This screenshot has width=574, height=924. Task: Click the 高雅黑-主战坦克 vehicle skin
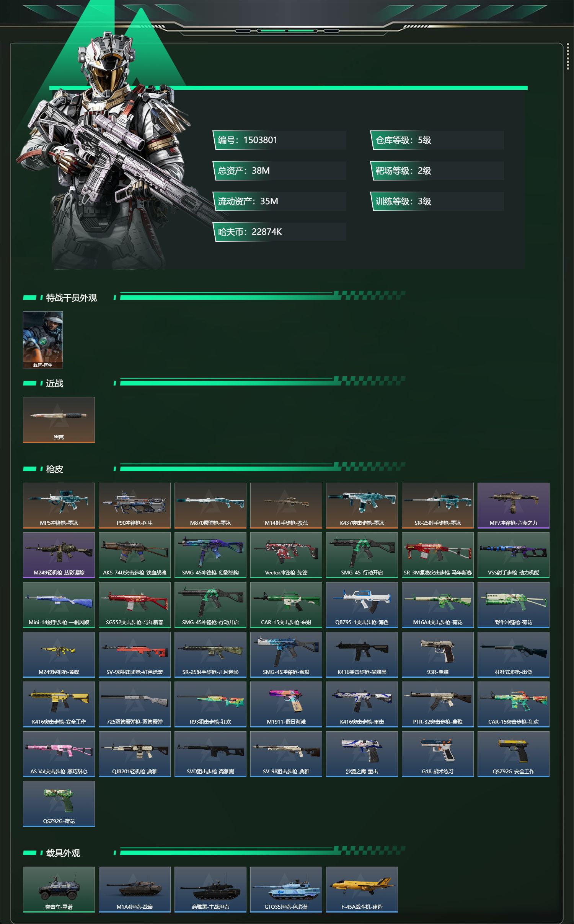pos(210,889)
